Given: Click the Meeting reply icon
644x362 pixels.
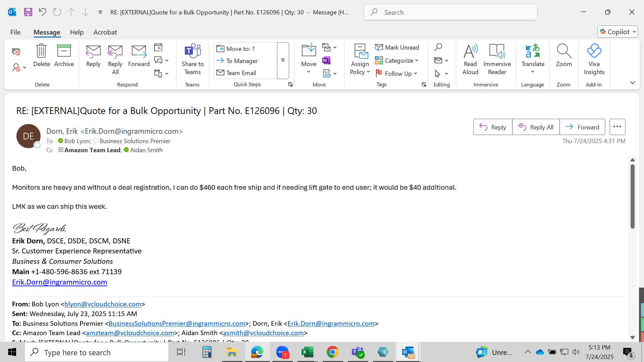Looking at the screenshot, I should point(158,48).
